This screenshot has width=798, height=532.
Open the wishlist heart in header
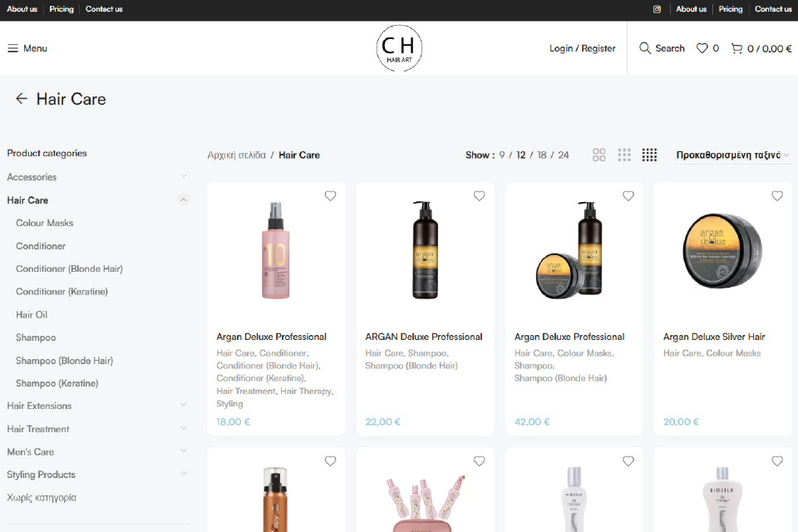pyautogui.click(x=702, y=48)
